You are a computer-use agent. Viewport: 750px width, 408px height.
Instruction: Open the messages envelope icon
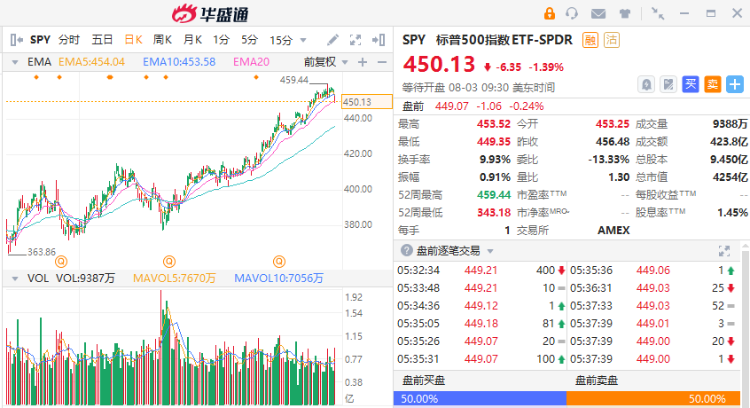(x=598, y=14)
